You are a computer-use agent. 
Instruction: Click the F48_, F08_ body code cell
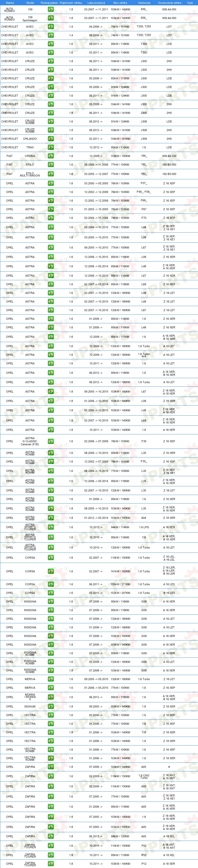pyautogui.click(x=144, y=192)
